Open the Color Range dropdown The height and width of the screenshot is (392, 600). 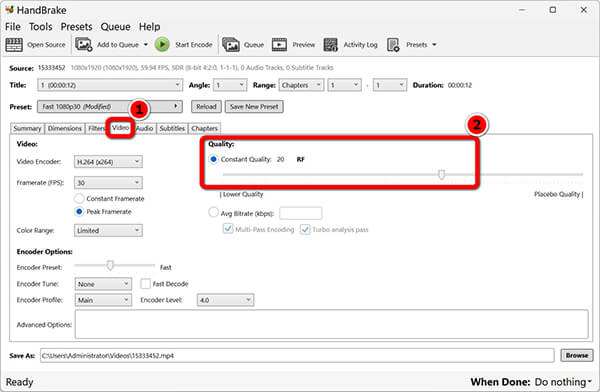(x=108, y=230)
